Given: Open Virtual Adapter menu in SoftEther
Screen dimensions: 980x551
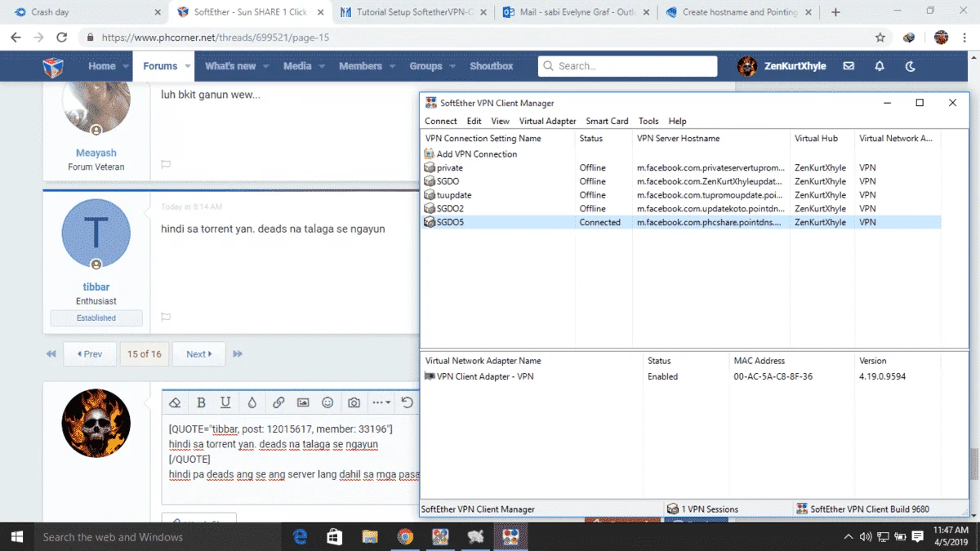Looking at the screenshot, I should coord(547,121).
